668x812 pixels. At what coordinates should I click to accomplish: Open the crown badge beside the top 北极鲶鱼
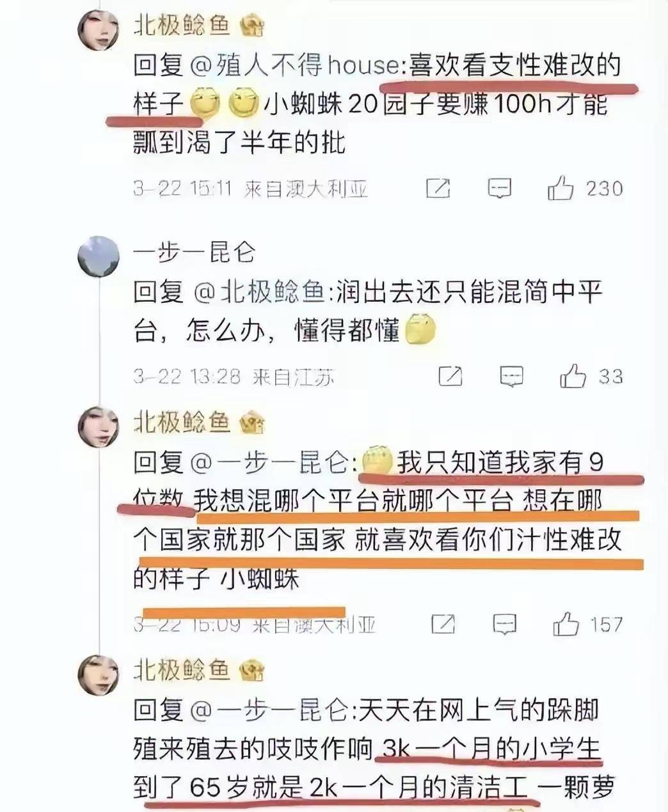251,26
